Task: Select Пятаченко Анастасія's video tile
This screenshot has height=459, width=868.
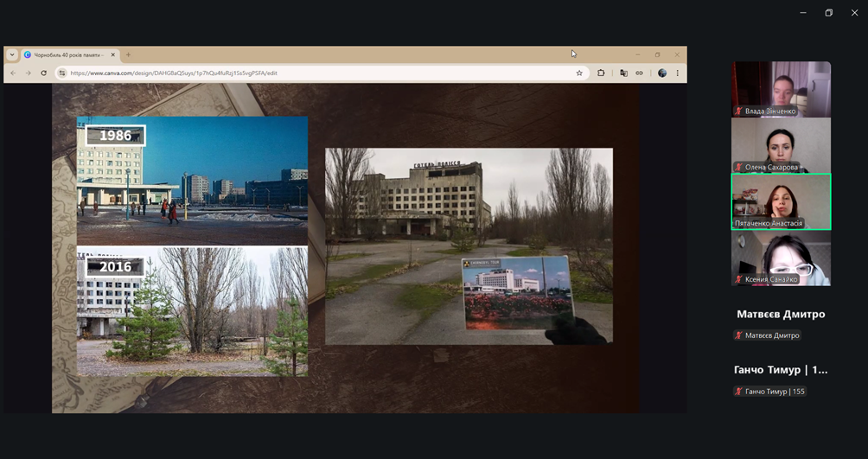Action: click(x=781, y=201)
